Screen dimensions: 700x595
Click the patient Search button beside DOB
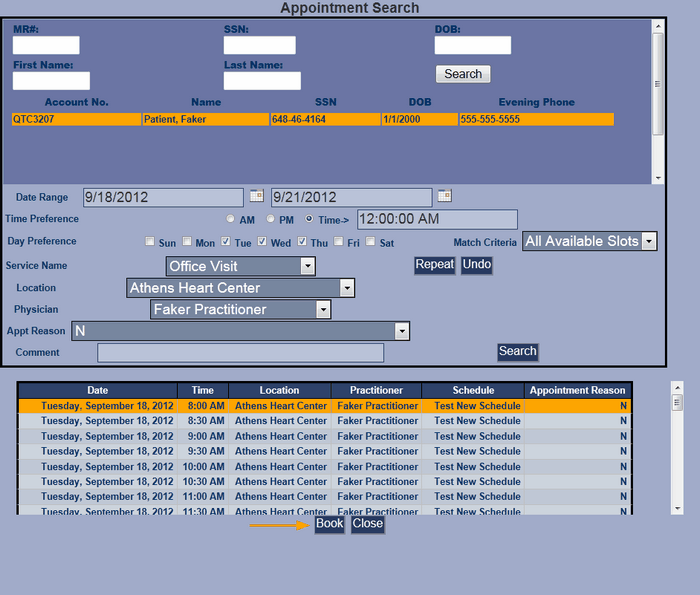463,74
